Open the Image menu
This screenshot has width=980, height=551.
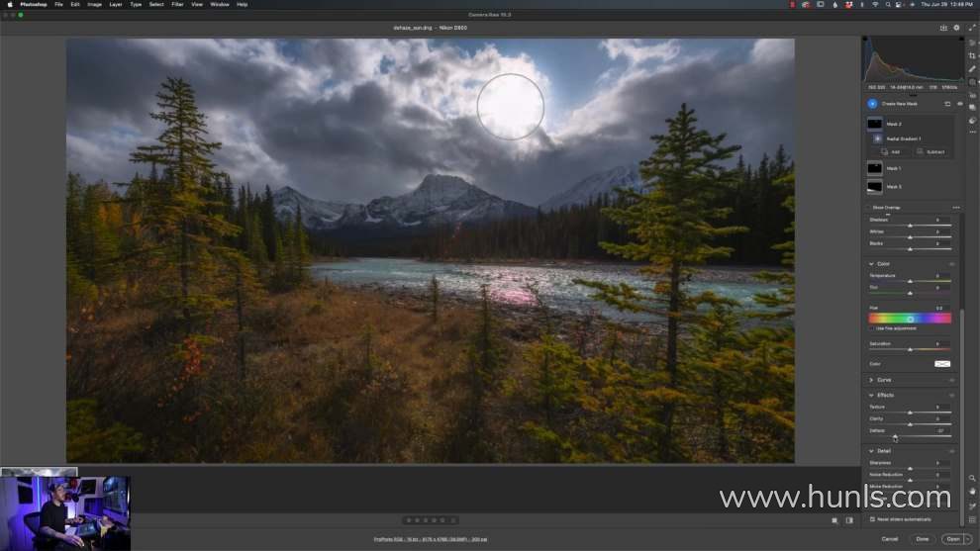coord(94,4)
